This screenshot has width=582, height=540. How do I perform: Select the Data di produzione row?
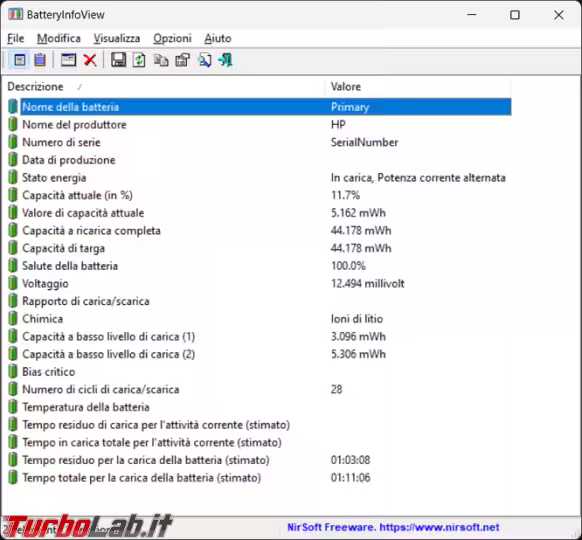click(259, 160)
